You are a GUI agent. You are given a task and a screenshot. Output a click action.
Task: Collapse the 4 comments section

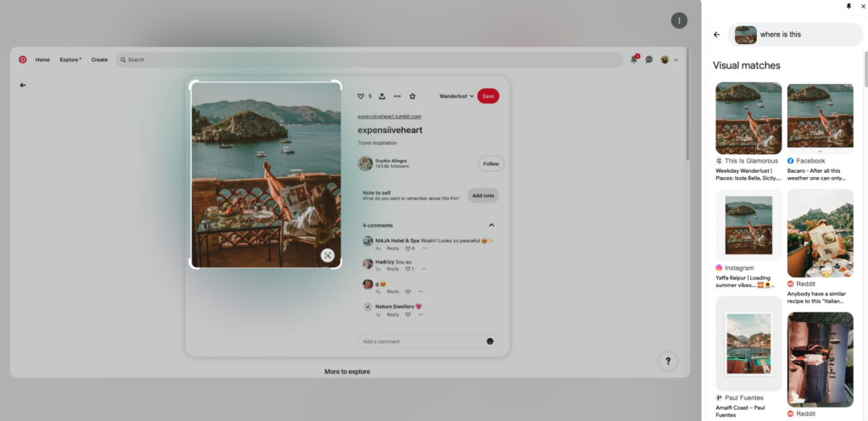click(491, 225)
